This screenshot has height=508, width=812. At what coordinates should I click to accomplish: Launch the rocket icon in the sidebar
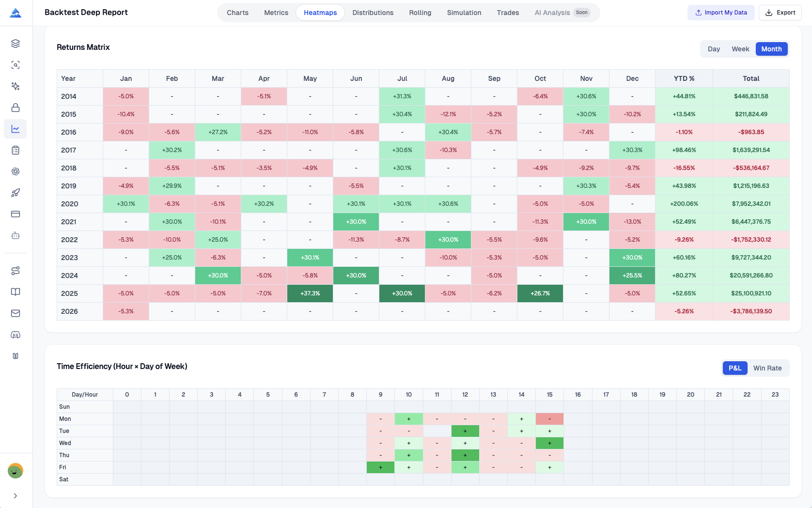pyautogui.click(x=15, y=192)
